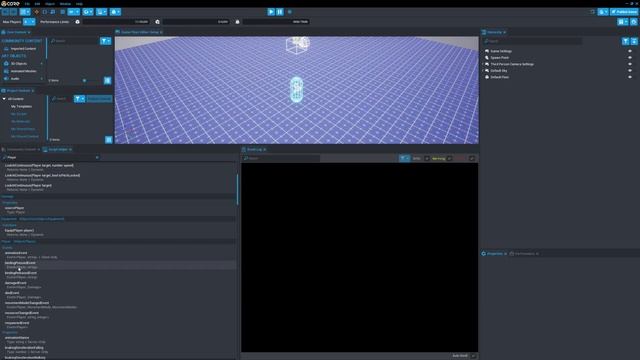The image size is (640, 360).
Task: Click the Hierarchy search field
Action: 532,41
